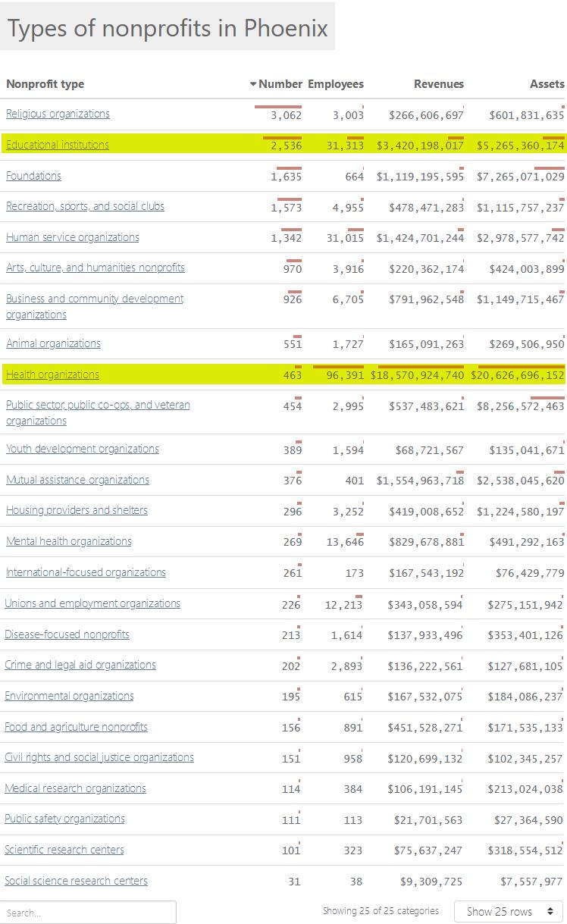Sort by Nonprofit type header
Viewport: 567px width, 924px height.
coord(45,84)
